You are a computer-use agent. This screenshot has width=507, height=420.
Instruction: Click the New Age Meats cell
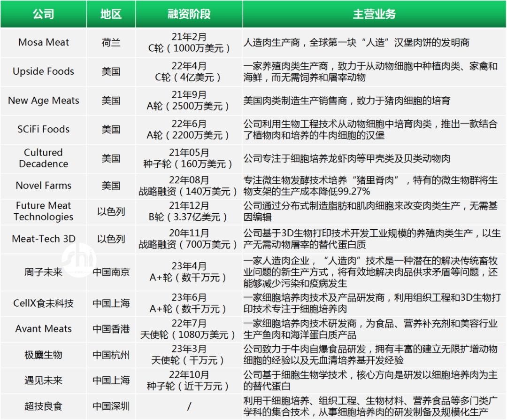43,101
